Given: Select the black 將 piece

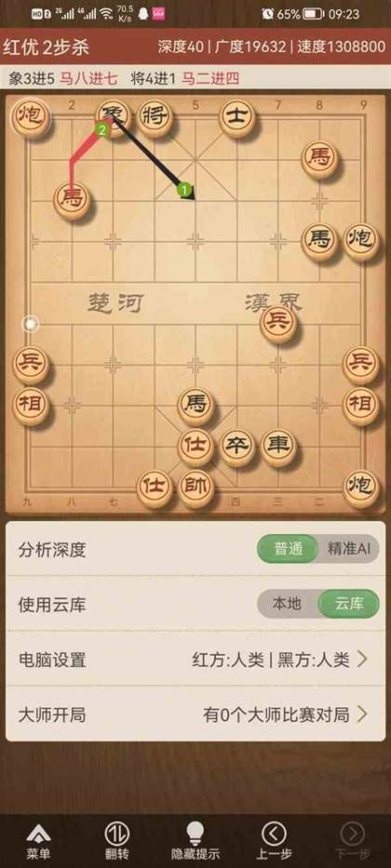Looking at the screenshot, I should coord(155,118).
